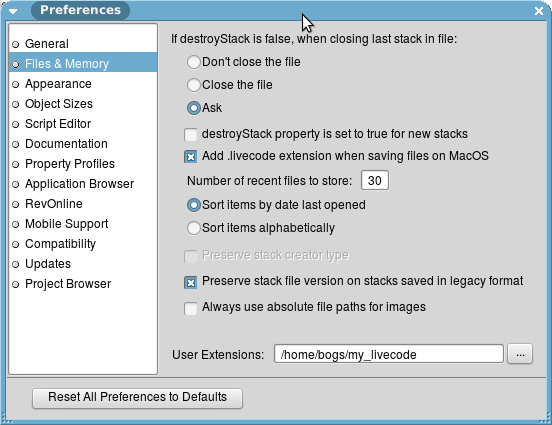Open the window menu arrow in title bar
The height and width of the screenshot is (425, 552).
pyautogui.click(x=13, y=11)
